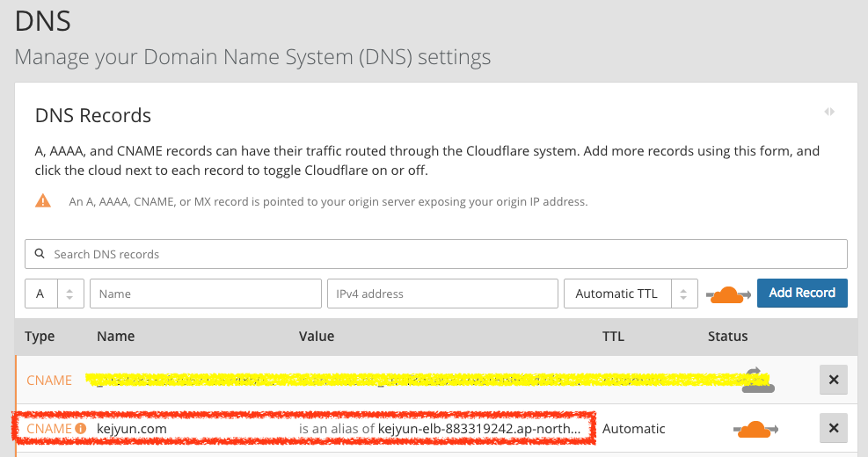Delete the first CNAME record with X
This screenshot has height=457, width=868.
tap(834, 381)
